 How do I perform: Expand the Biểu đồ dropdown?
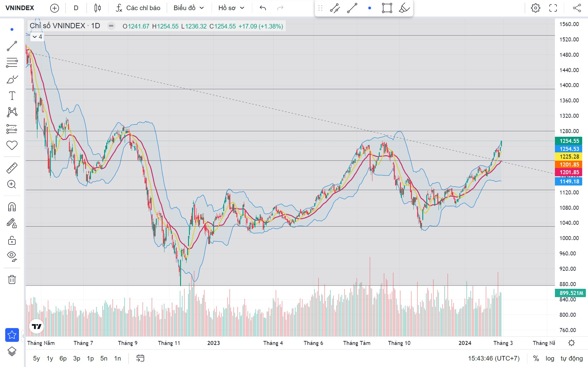pyautogui.click(x=189, y=8)
